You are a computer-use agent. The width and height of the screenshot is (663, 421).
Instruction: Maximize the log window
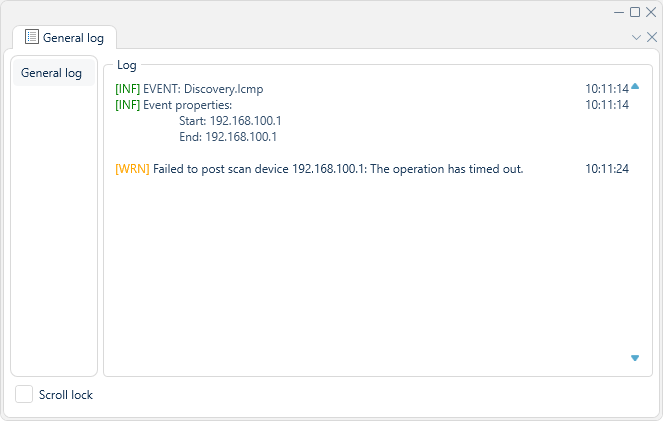pos(635,12)
